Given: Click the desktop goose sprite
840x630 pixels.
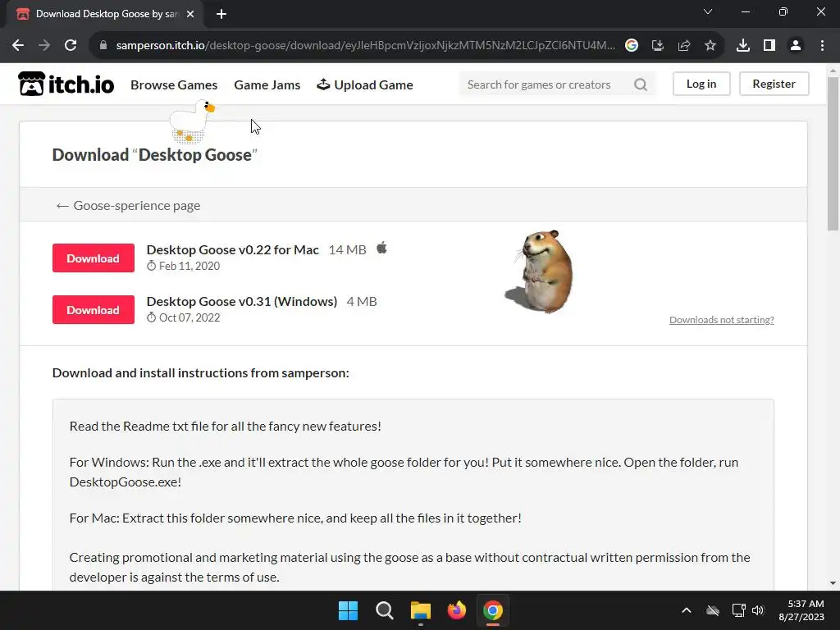Looking at the screenshot, I should pos(192,121).
